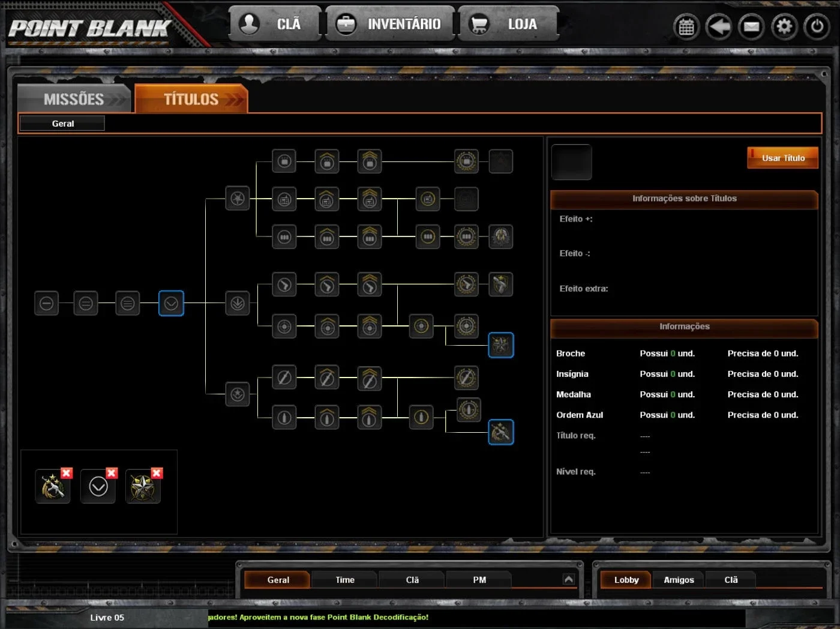The height and width of the screenshot is (629, 840).
Task: Remove the equipped chevron-down title
Action: click(112, 473)
